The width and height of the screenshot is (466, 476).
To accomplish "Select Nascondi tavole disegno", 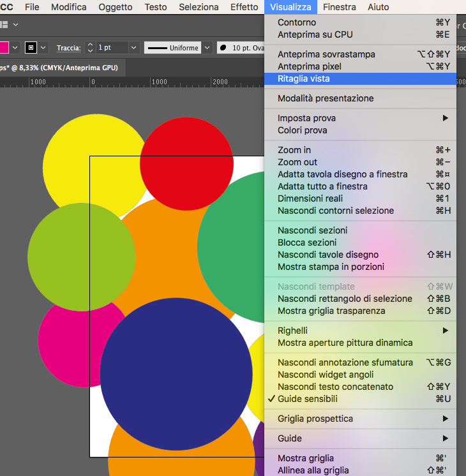I will click(x=360, y=255).
